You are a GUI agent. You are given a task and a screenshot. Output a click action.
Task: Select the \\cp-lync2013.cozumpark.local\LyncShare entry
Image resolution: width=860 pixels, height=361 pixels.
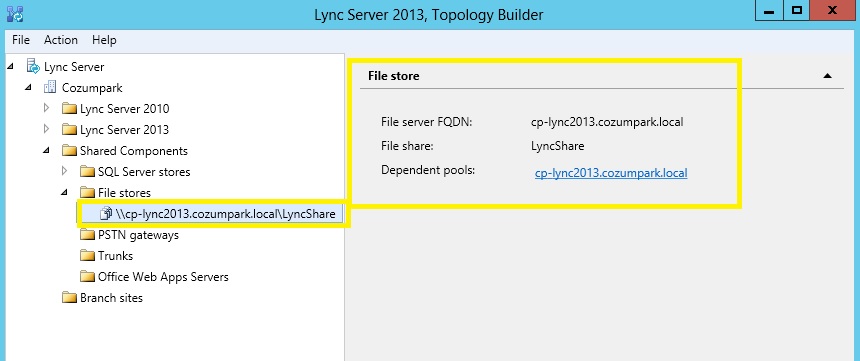coord(225,214)
